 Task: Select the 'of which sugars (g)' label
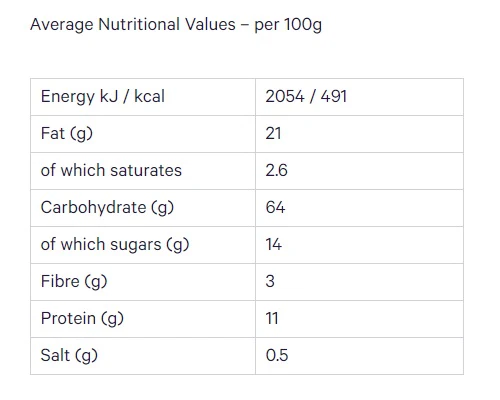[115, 244]
